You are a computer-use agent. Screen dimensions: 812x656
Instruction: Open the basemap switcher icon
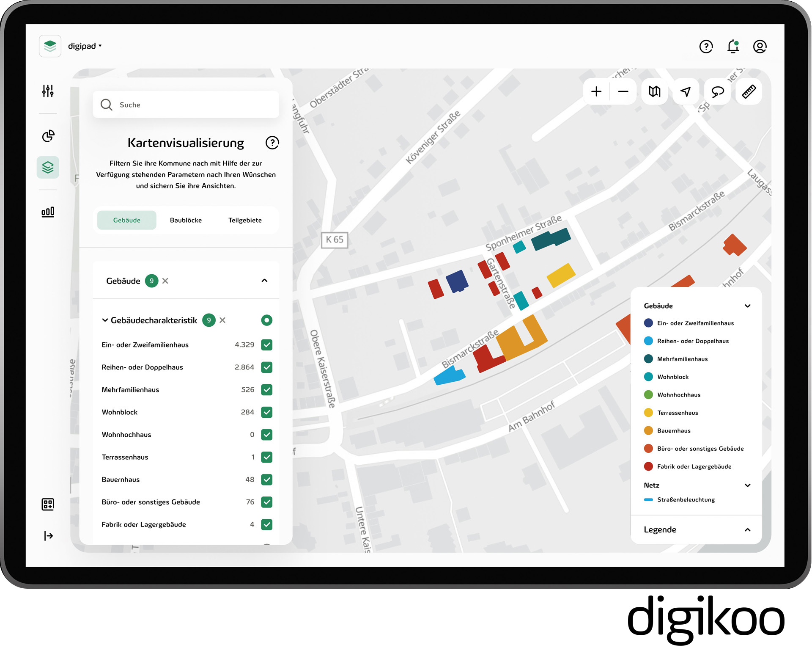pos(654,91)
